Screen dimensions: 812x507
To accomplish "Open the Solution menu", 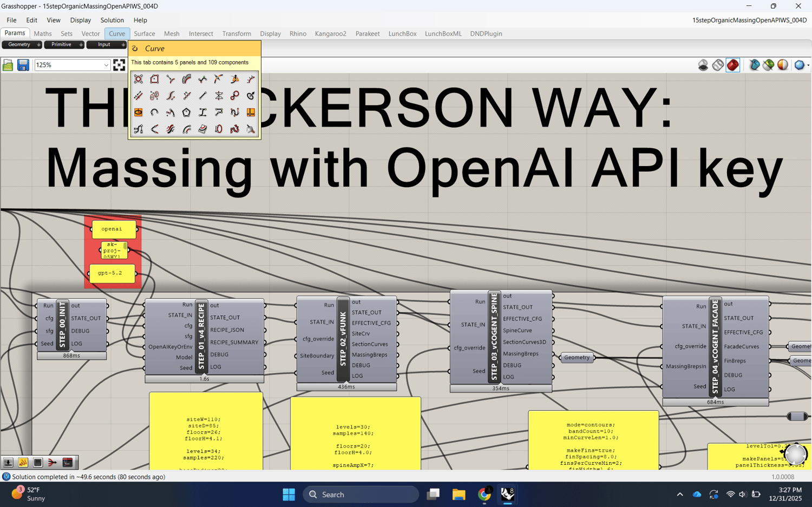I will [x=112, y=20].
